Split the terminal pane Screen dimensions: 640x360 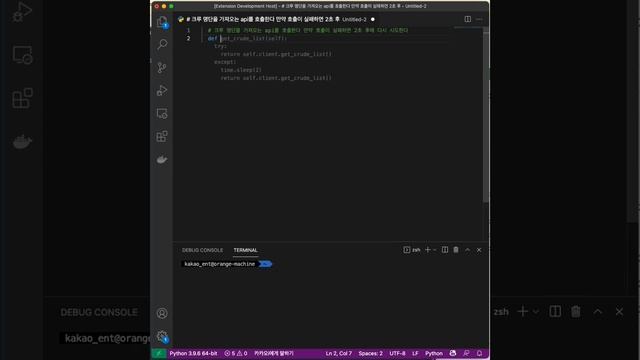pyautogui.click(x=445, y=250)
